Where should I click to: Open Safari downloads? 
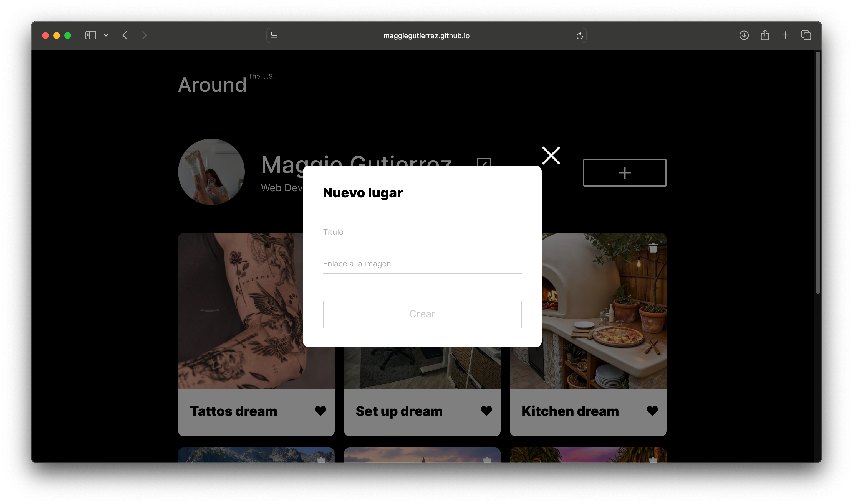click(744, 35)
